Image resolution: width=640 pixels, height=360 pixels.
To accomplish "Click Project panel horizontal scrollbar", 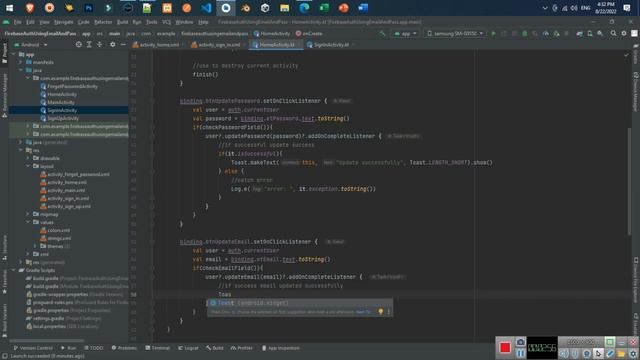I will pos(47,340).
